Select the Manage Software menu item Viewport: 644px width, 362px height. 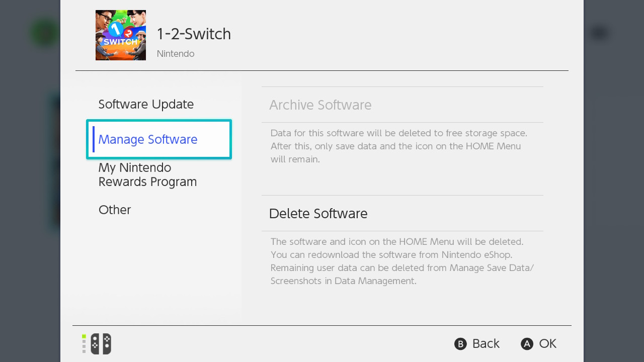tap(148, 139)
